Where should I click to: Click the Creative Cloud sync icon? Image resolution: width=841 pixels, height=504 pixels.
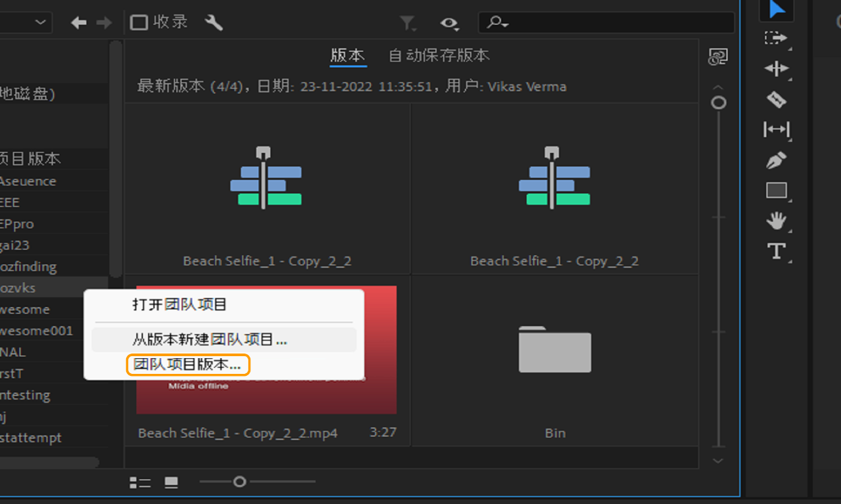(x=717, y=58)
